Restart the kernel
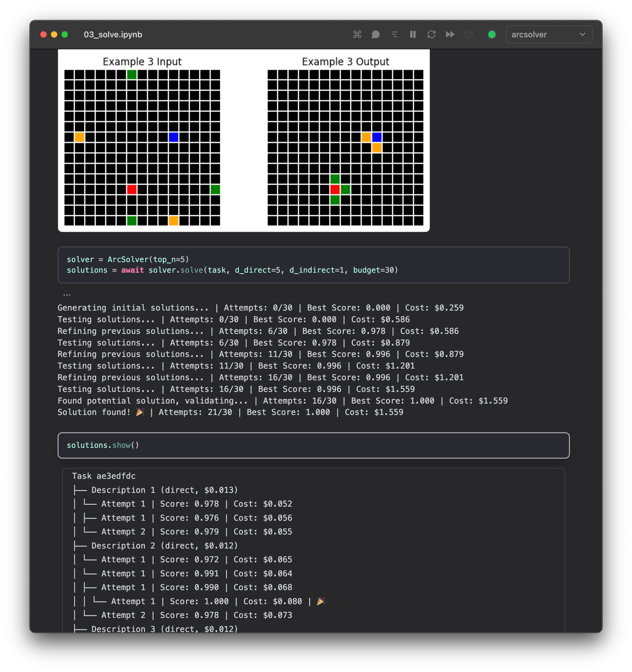 (x=431, y=34)
